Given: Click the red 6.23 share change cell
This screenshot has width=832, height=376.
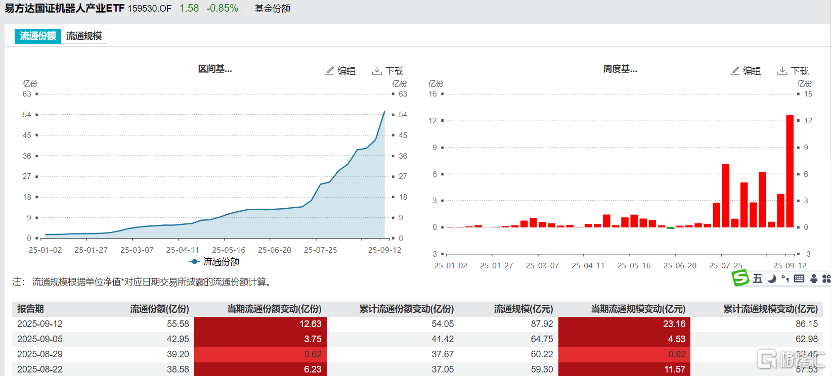Looking at the screenshot, I should (x=261, y=369).
